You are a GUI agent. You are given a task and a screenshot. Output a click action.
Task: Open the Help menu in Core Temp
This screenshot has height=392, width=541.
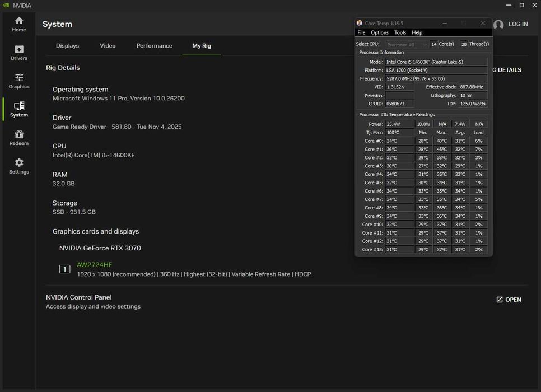point(417,32)
